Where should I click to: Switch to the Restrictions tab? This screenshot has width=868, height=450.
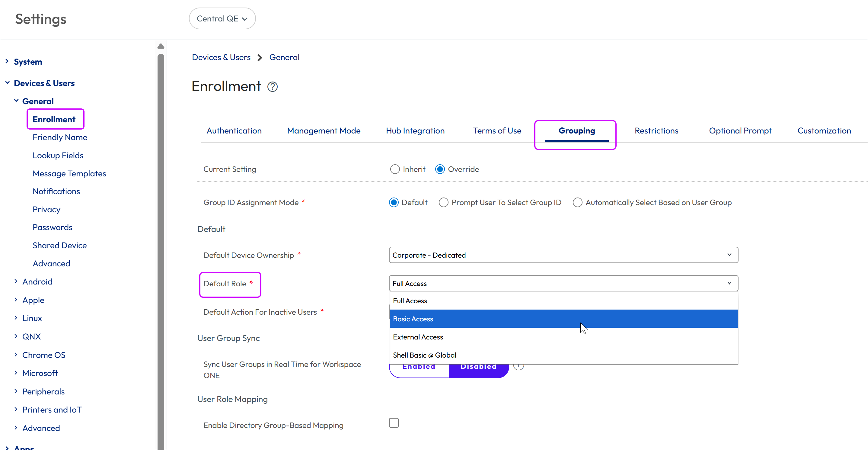pyautogui.click(x=656, y=131)
